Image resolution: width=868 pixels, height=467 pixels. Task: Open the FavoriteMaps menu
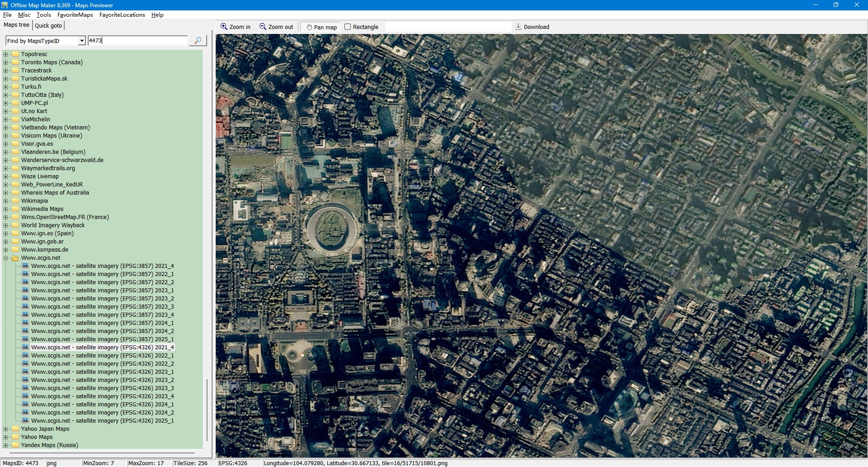click(x=75, y=15)
